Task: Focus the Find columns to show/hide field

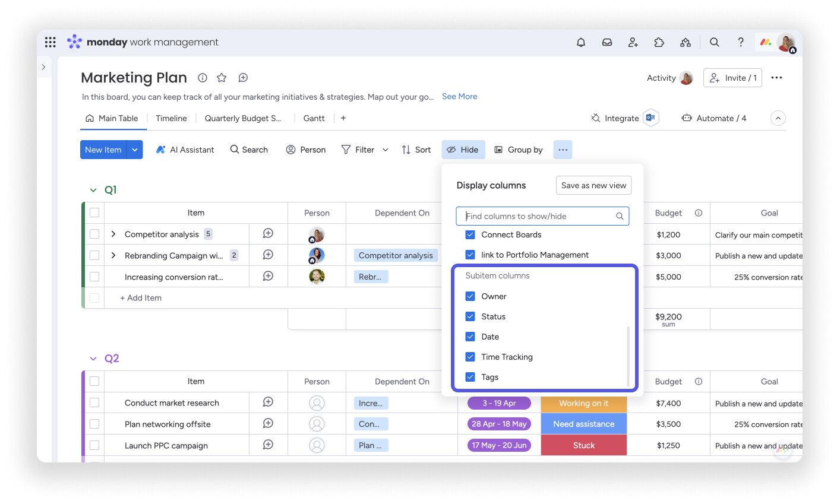Action: tap(542, 216)
